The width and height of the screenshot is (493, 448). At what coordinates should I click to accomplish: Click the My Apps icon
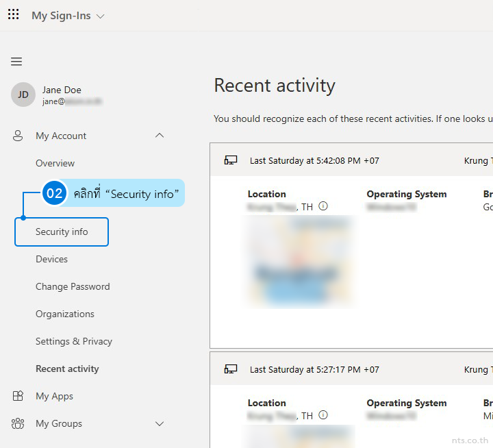click(x=18, y=396)
